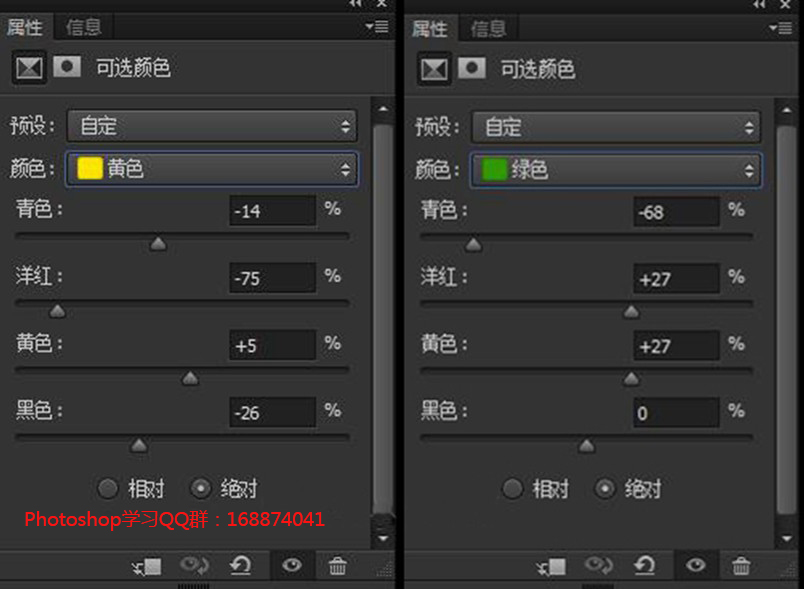This screenshot has width=804, height=589.
Task: Select the layer mask icon in left panel
Action: point(67,67)
